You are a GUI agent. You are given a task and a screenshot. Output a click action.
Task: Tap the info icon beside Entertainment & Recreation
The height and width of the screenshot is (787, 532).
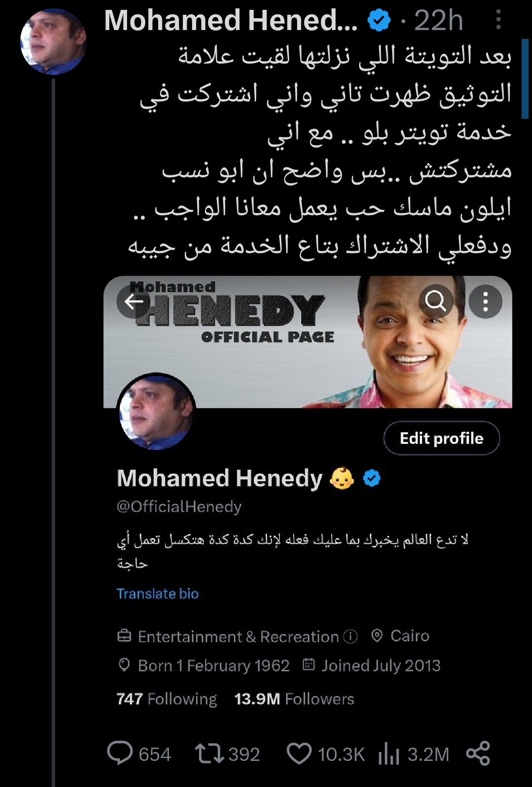[x=350, y=636]
